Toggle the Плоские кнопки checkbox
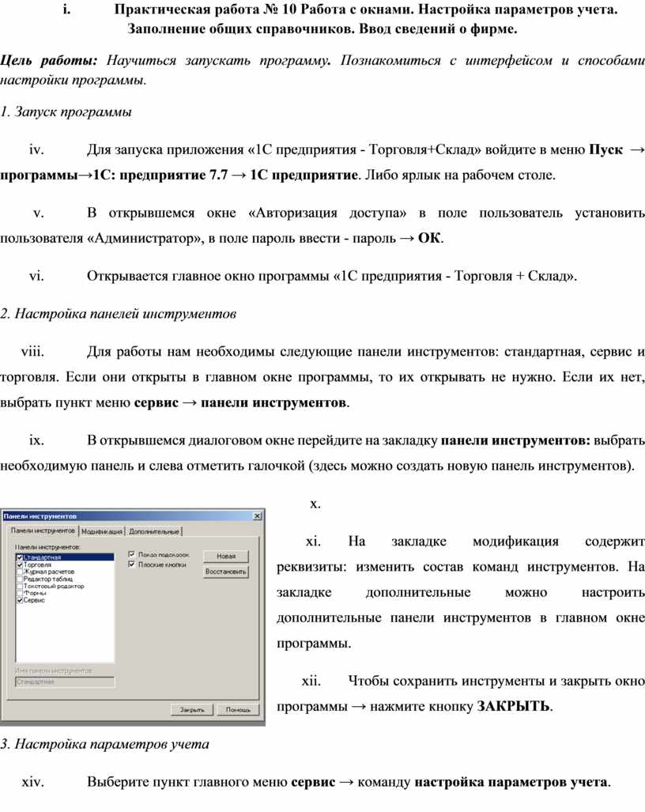This screenshot has height=812, width=645. pos(131,565)
